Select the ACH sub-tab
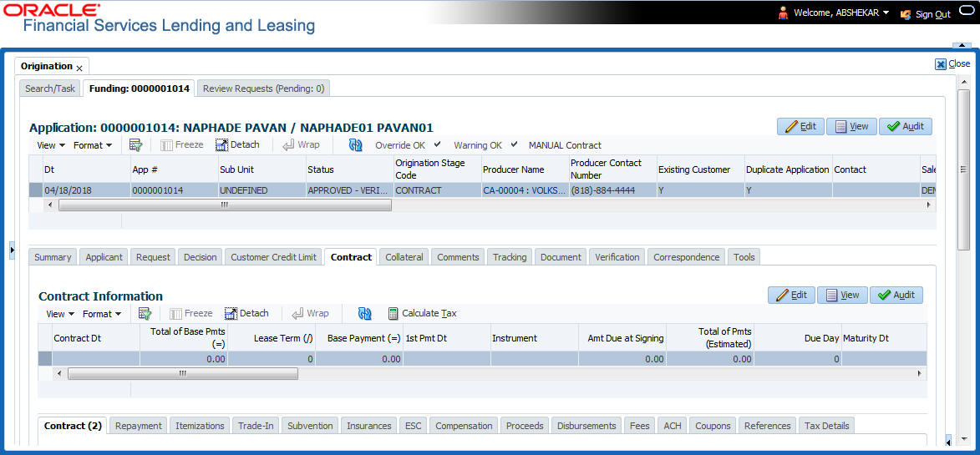Viewport: 980px width, 455px height. coord(673,425)
